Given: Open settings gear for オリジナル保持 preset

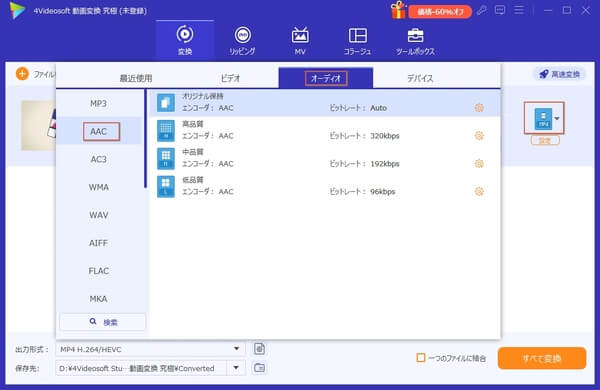Looking at the screenshot, I should 479,108.
